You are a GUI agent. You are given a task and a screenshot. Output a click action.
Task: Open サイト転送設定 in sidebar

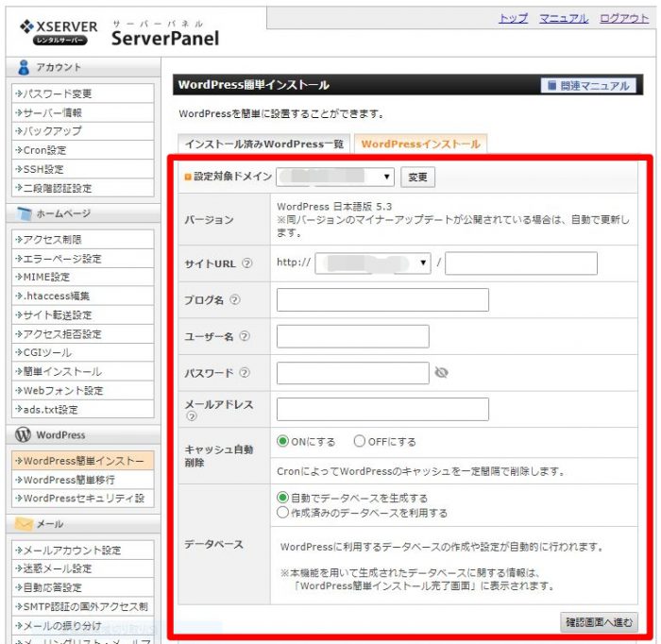coord(83,314)
